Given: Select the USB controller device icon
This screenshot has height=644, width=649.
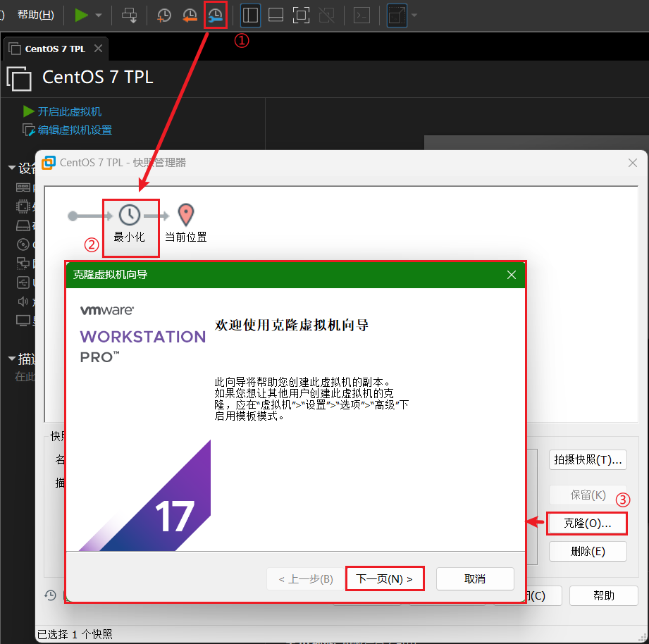Looking at the screenshot, I should tap(23, 283).
